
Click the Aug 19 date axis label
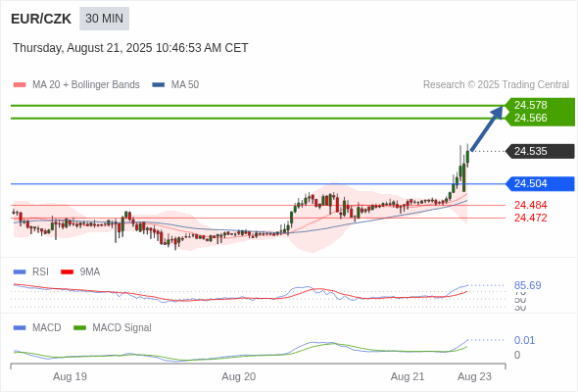coord(70,376)
